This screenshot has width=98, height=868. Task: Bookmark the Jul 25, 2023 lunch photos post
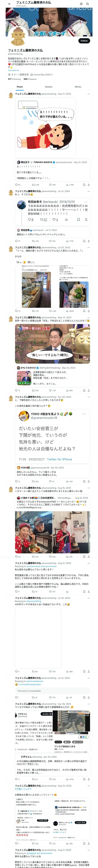pyautogui.click(x=84, y=311)
